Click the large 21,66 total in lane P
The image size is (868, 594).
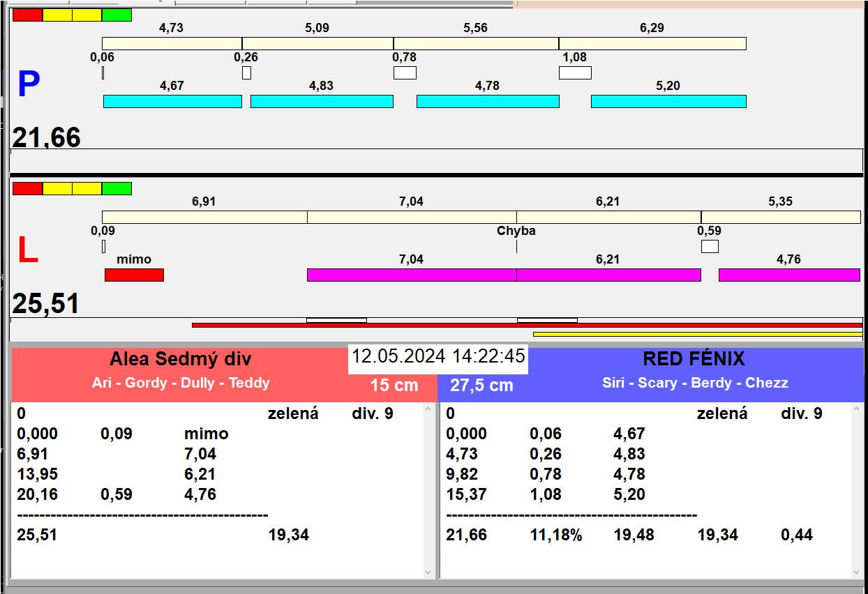[x=46, y=137]
